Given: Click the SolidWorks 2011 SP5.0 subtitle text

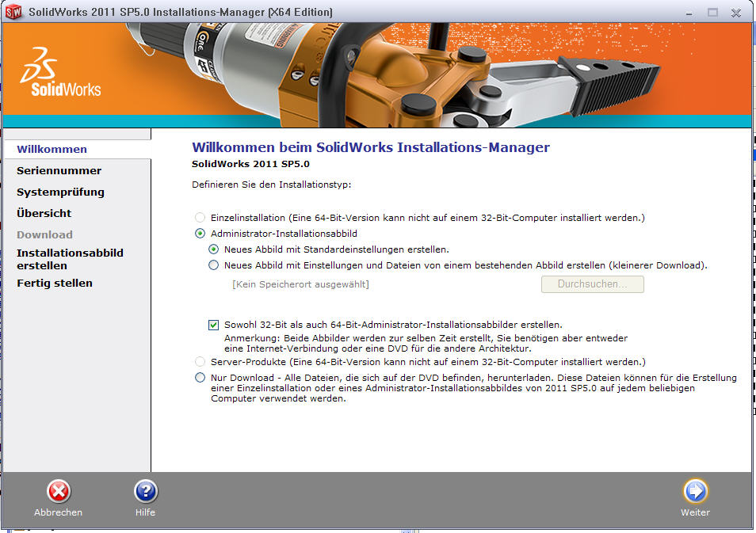Looking at the screenshot, I should point(250,164).
